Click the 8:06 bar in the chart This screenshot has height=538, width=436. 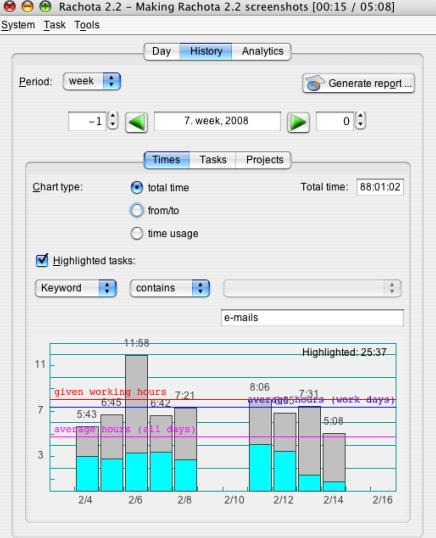(260, 445)
